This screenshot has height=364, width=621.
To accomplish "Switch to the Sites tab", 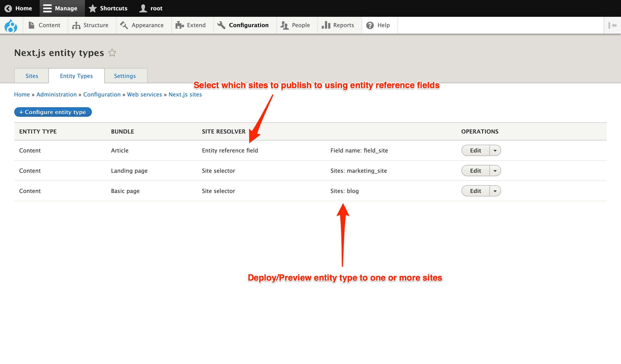I will click(x=32, y=76).
